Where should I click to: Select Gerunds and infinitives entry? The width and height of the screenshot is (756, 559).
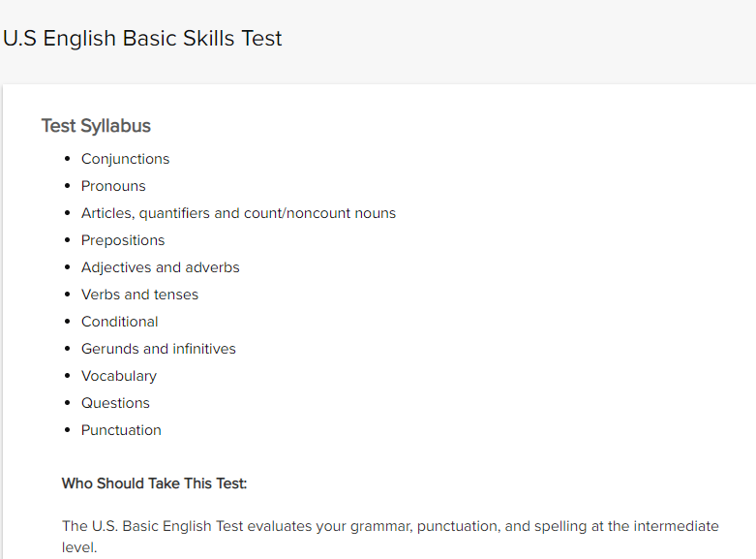coord(158,349)
